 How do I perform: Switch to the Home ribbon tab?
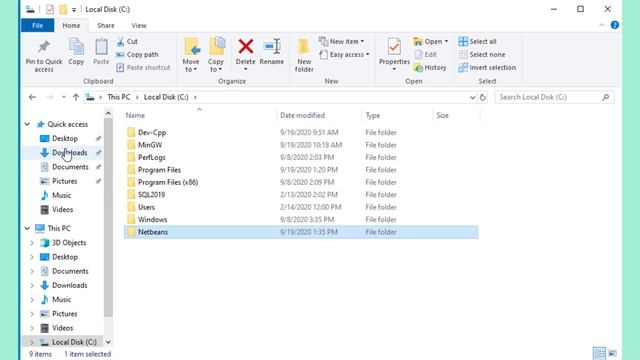[x=71, y=25]
